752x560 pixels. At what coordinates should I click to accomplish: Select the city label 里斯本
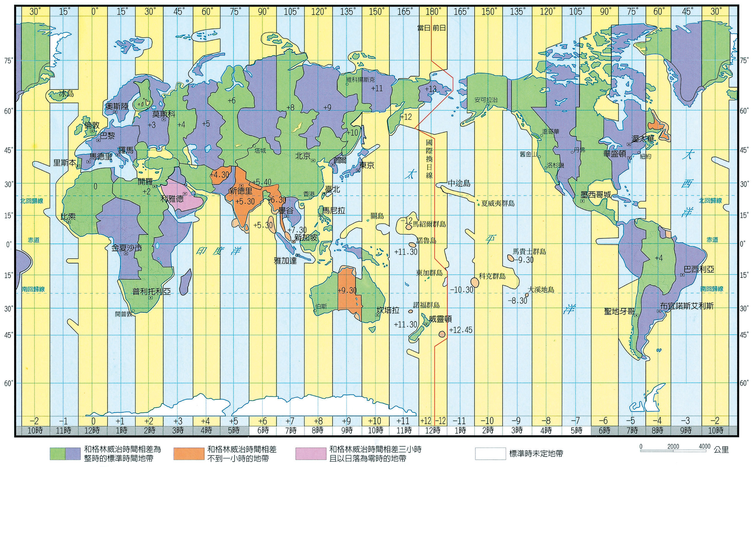coord(65,163)
